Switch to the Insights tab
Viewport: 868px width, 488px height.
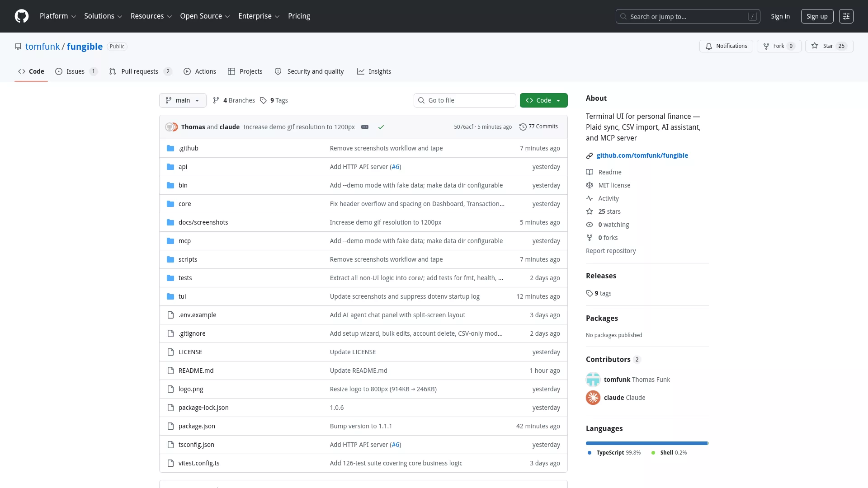374,71
